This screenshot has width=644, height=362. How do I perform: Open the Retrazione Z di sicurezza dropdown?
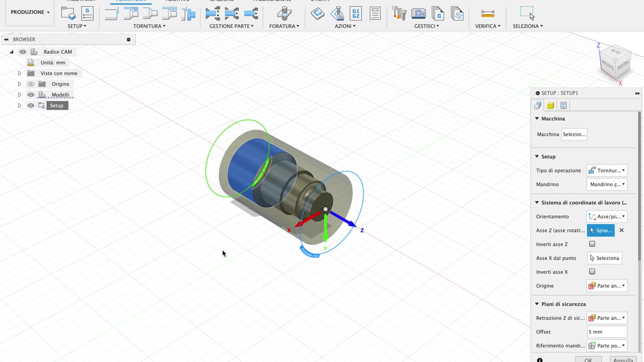[607, 318]
